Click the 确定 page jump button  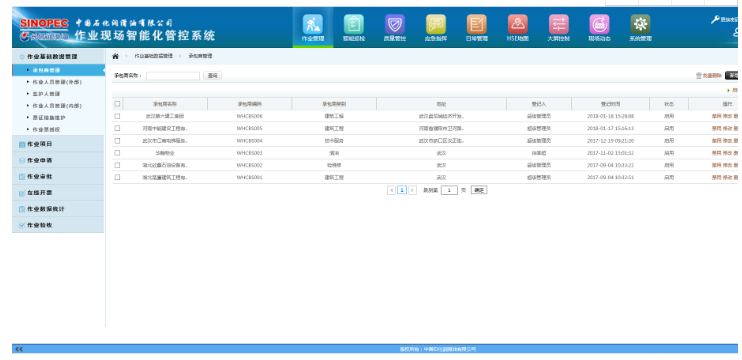pyautogui.click(x=479, y=190)
